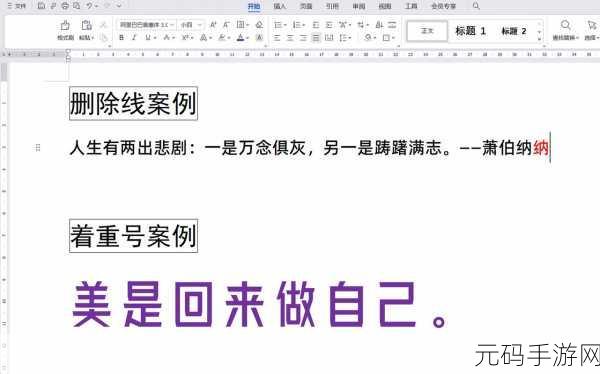600x374 pixels.
Task: Increase font size with A+ icon
Action: [x=213, y=25]
